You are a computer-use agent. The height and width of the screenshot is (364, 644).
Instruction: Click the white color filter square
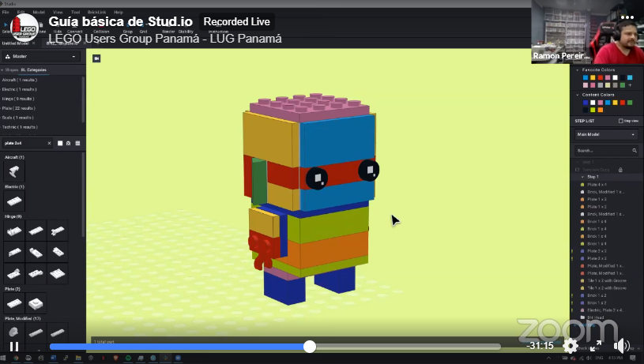click(x=60, y=143)
